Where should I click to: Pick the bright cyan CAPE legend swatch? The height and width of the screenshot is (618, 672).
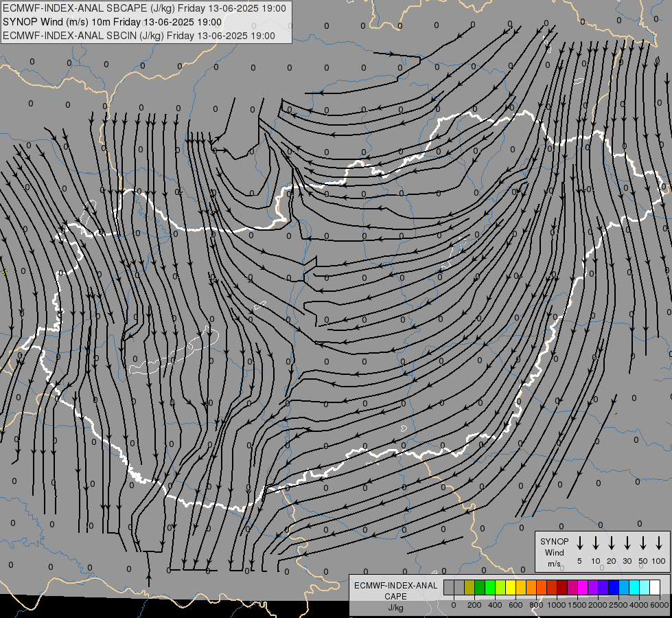[x=634, y=587]
